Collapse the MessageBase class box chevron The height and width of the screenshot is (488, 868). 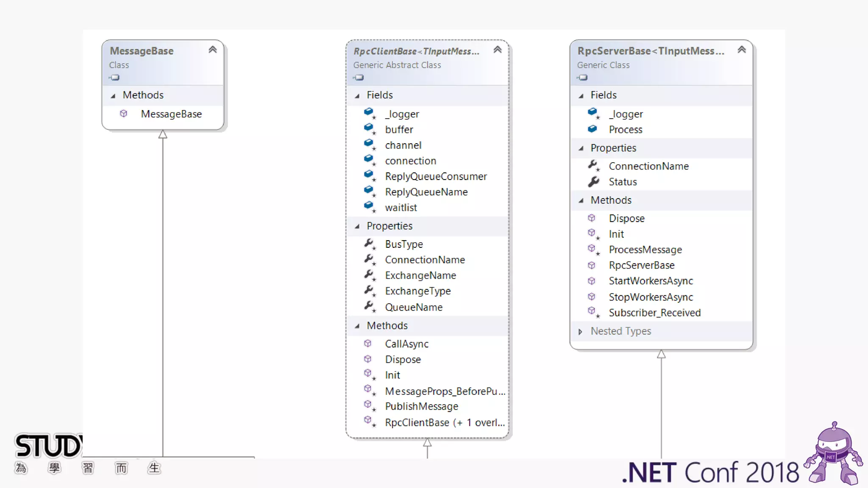click(x=213, y=50)
